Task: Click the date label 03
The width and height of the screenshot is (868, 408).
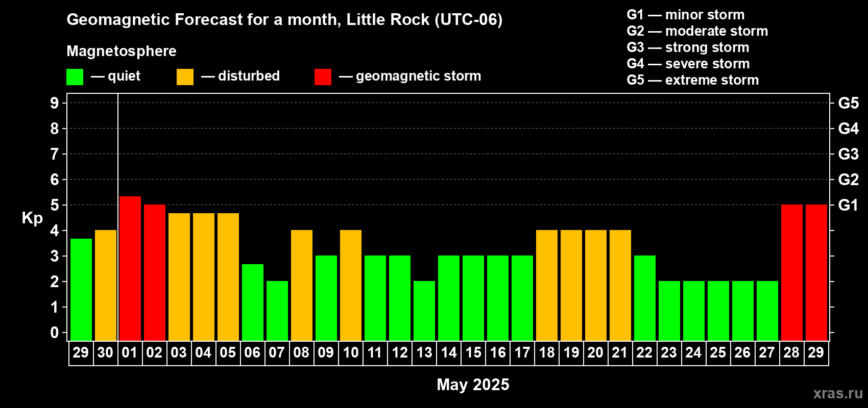Action: [179, 353]
